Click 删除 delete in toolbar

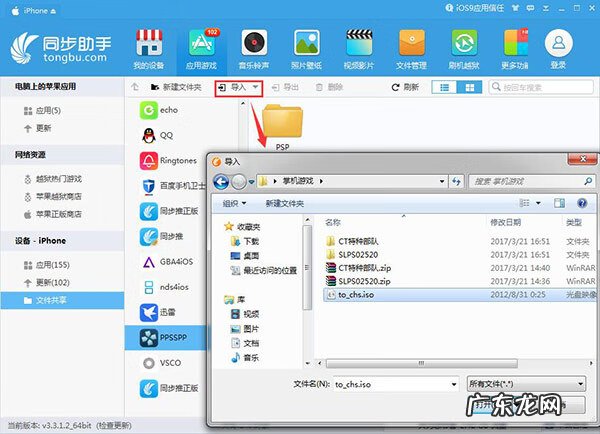(329, 88)
